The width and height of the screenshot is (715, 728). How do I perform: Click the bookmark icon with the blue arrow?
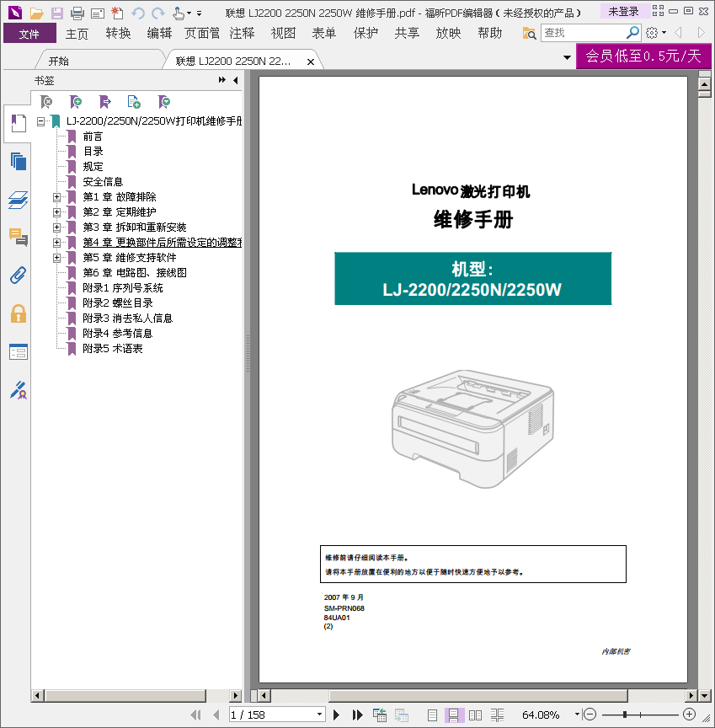click(105, 102)
